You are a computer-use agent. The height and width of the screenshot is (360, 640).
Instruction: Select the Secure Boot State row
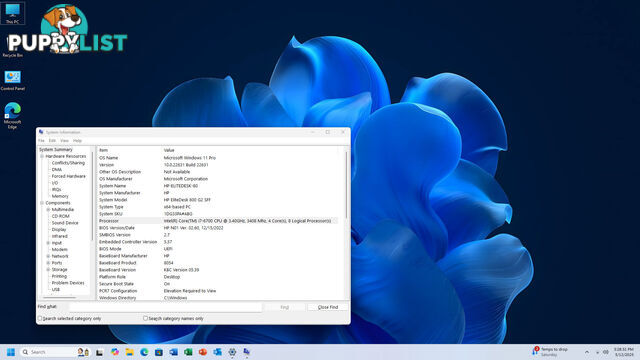(218, 284)
